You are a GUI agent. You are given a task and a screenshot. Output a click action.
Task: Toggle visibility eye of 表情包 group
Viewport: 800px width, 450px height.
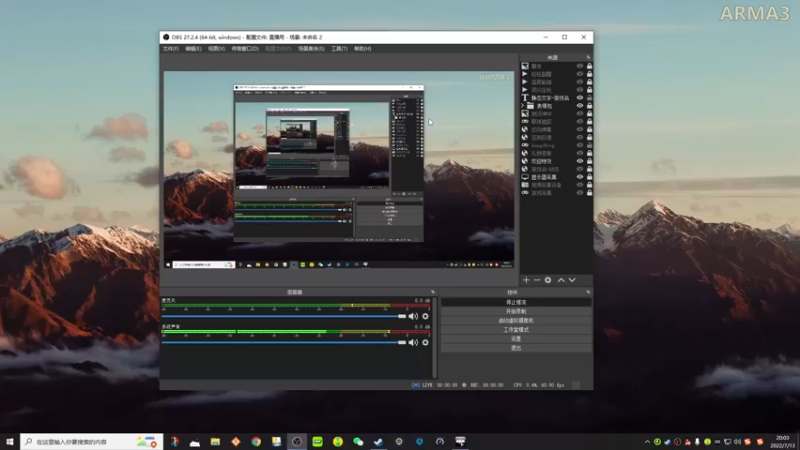coord(580,106)
